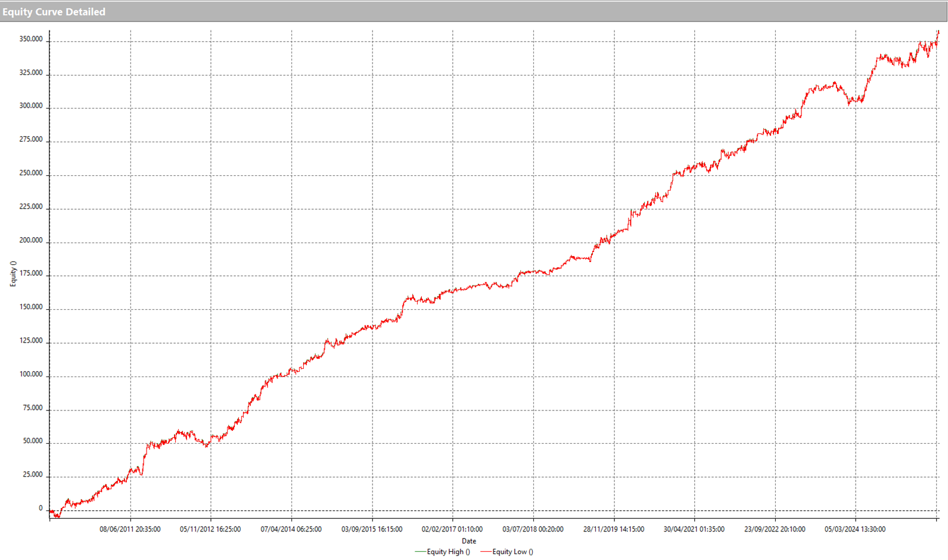The image size is (948, 560).
Task: Click the 350.000 equity axis value
Action: tap(31, 39)
